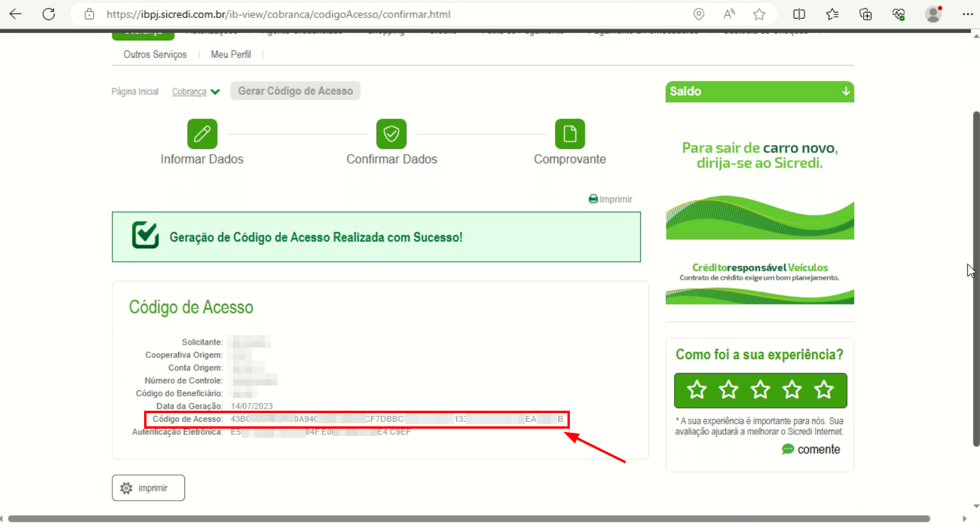Reload the page with the refresh icon
980x523 pixels.
[x=49, y=14]
